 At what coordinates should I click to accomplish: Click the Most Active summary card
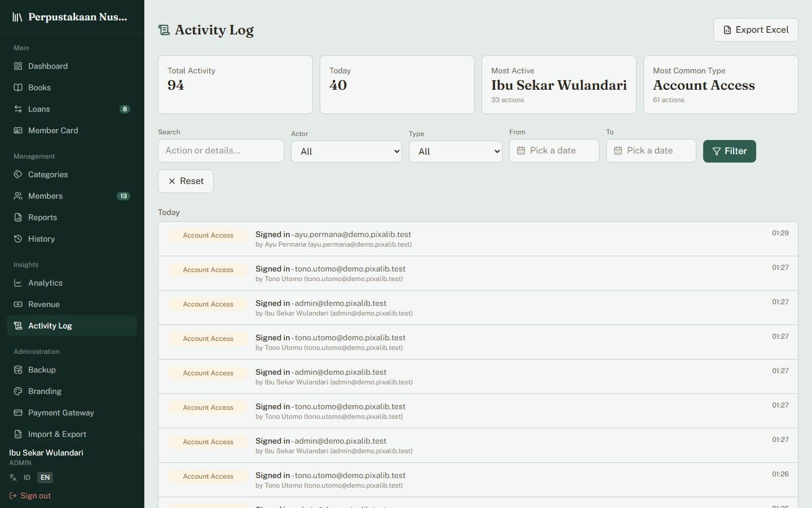pyautogui.click(x=559, y=85)
